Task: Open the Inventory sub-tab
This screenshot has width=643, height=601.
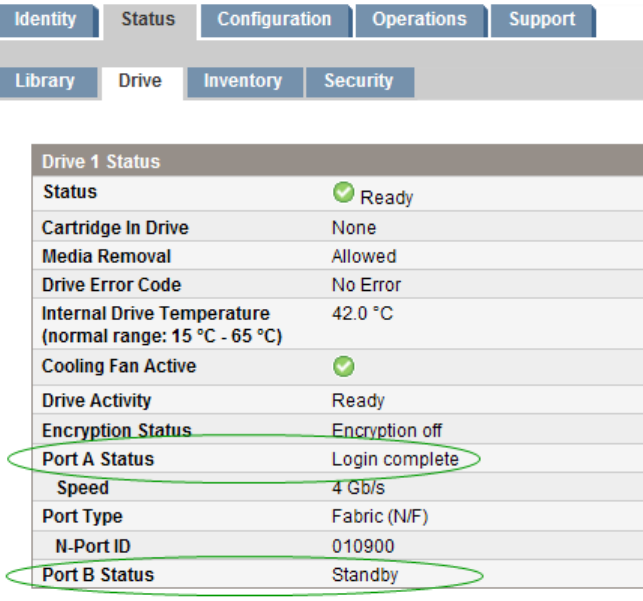Action: coord(242,81)
